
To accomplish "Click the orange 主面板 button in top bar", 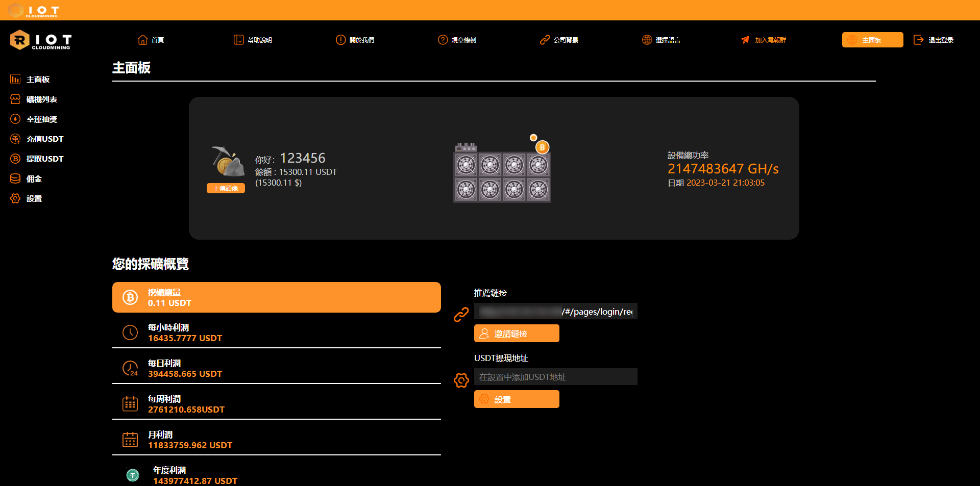I will 872,40.
